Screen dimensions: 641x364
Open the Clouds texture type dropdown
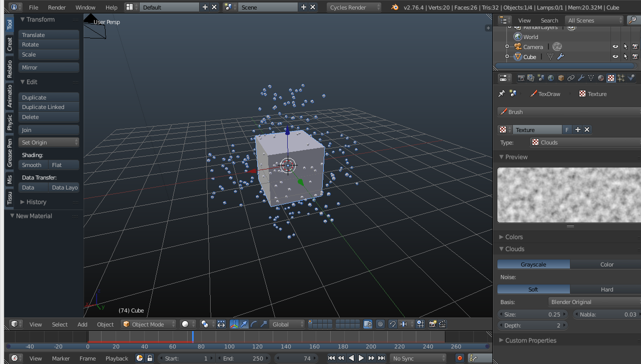pos(585,142)
